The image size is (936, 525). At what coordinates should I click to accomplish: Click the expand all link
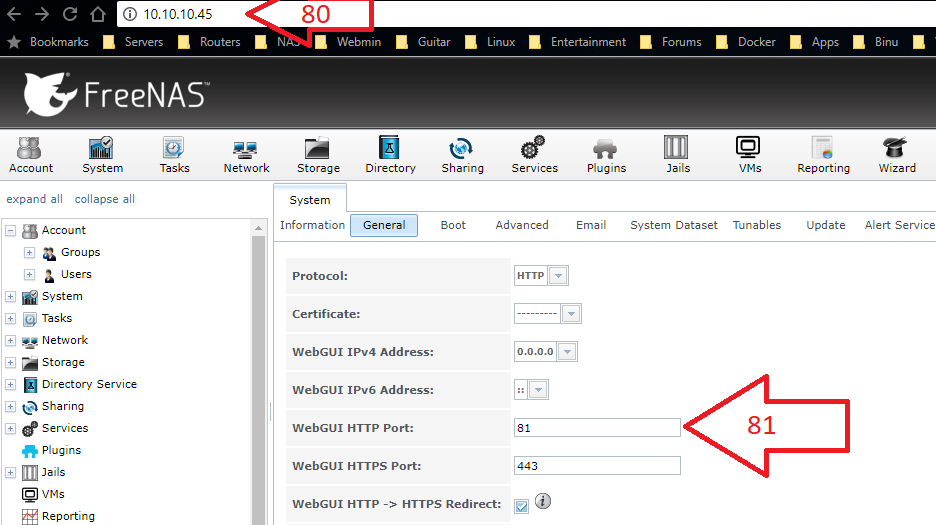click(34, 199)
